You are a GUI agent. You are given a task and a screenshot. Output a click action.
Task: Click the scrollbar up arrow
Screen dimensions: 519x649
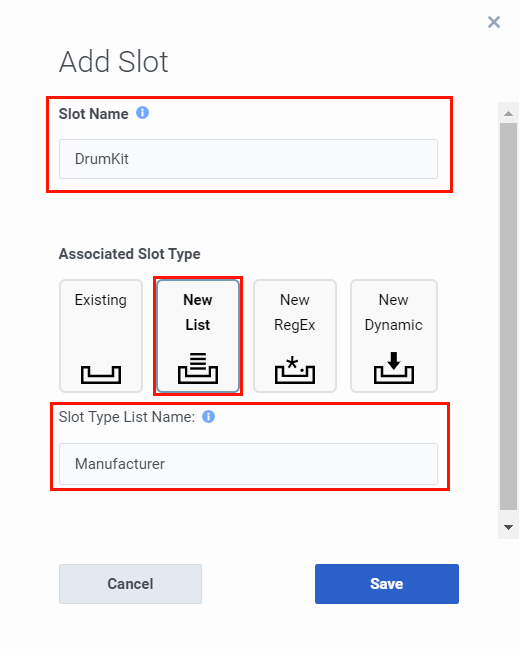click(x=509, y=113)
